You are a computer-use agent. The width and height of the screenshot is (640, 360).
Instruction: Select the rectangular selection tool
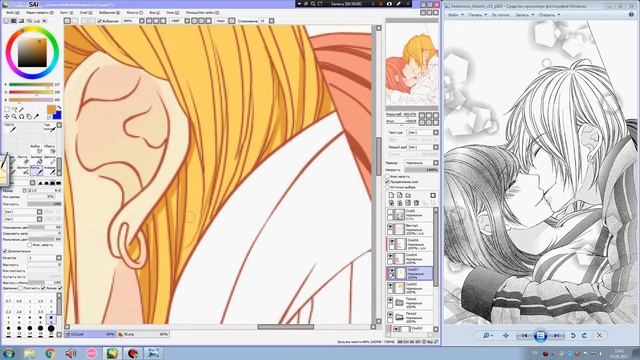(7, 110)
